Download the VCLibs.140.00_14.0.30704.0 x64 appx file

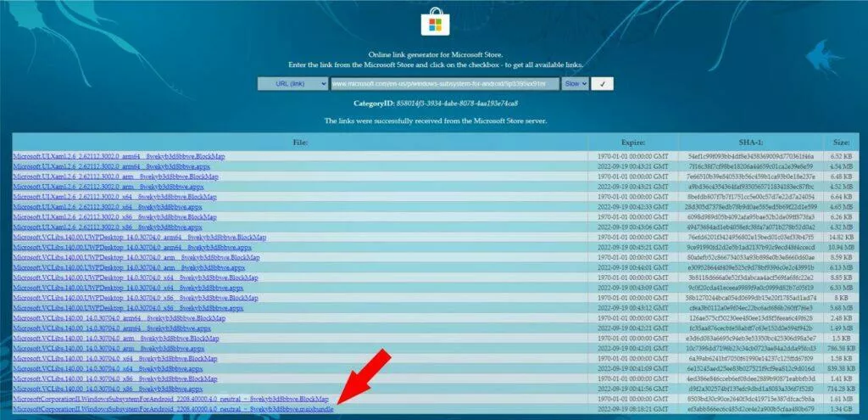pyautogui.click(x=108, y=368)
